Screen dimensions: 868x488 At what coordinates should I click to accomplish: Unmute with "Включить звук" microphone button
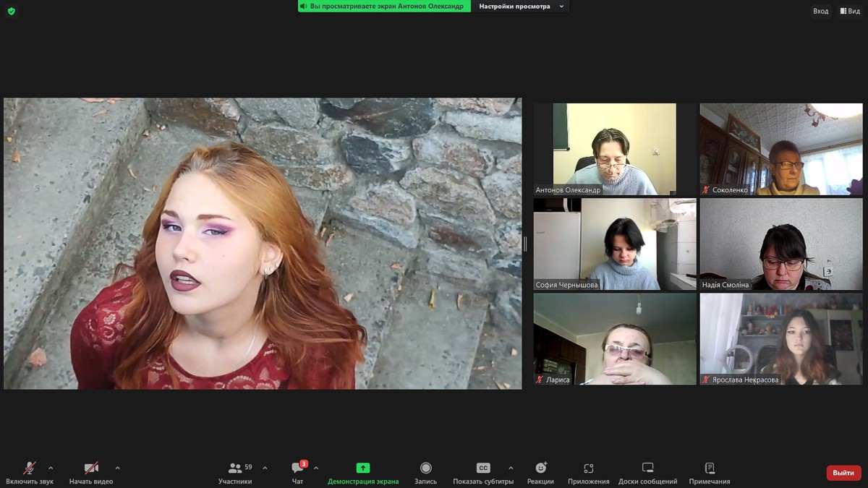[30, 473]
